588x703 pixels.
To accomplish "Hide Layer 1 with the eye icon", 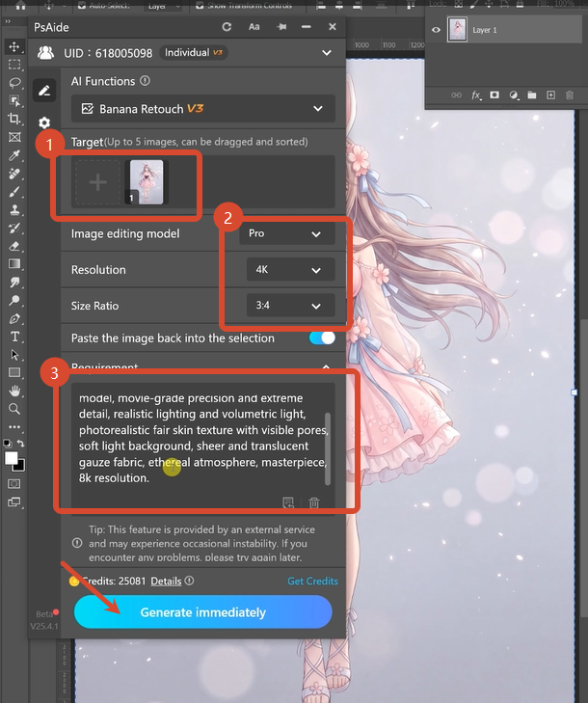I will (436, 30).
